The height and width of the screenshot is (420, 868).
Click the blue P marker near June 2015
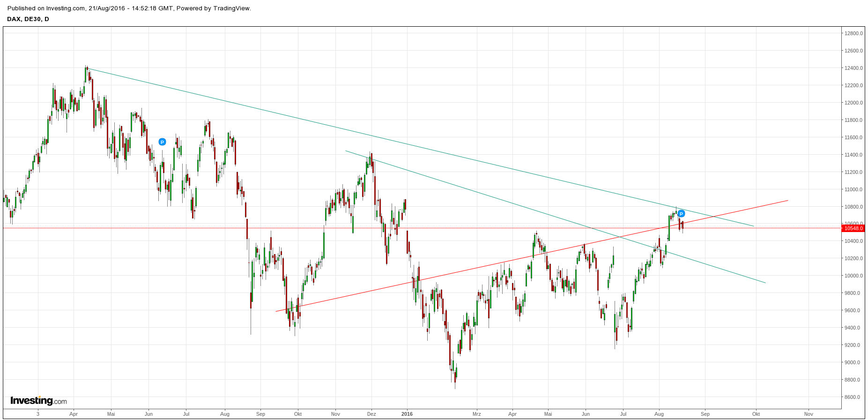point(162,142)
